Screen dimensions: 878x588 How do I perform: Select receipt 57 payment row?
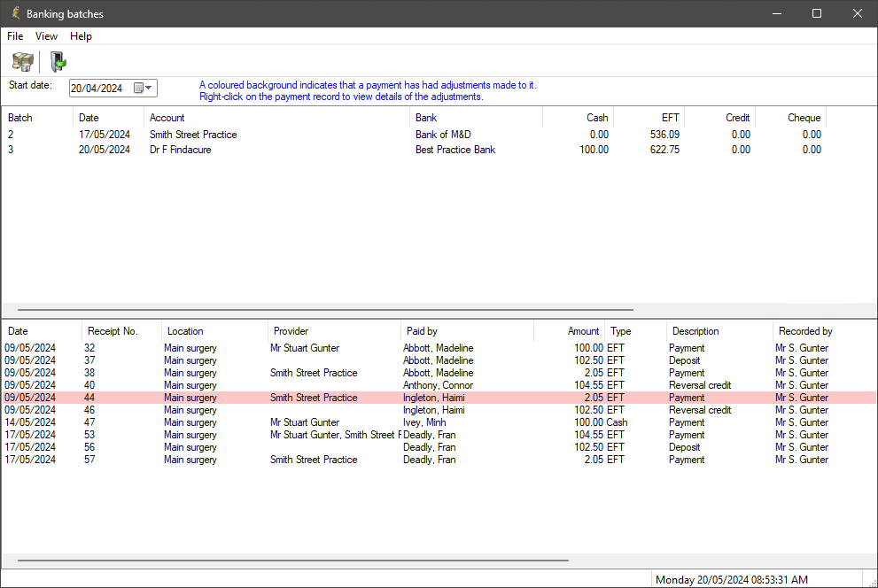coord(439,460)
